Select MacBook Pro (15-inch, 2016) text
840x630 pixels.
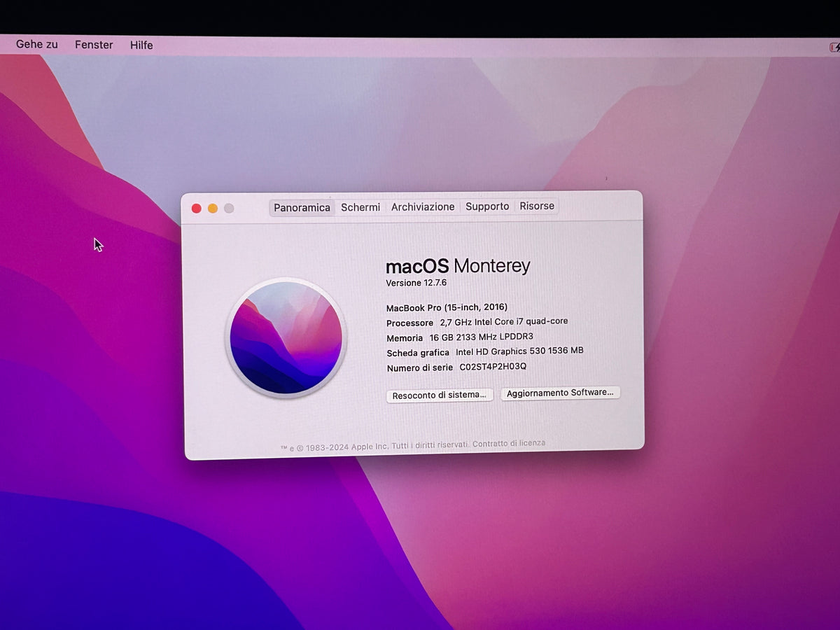(x=447, y=307)
